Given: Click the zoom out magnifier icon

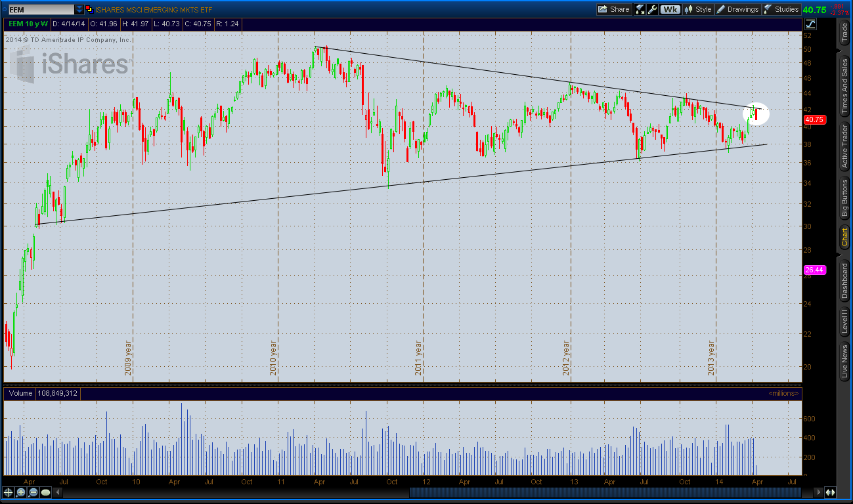Looking at the screenshot, I should (33, 492).
